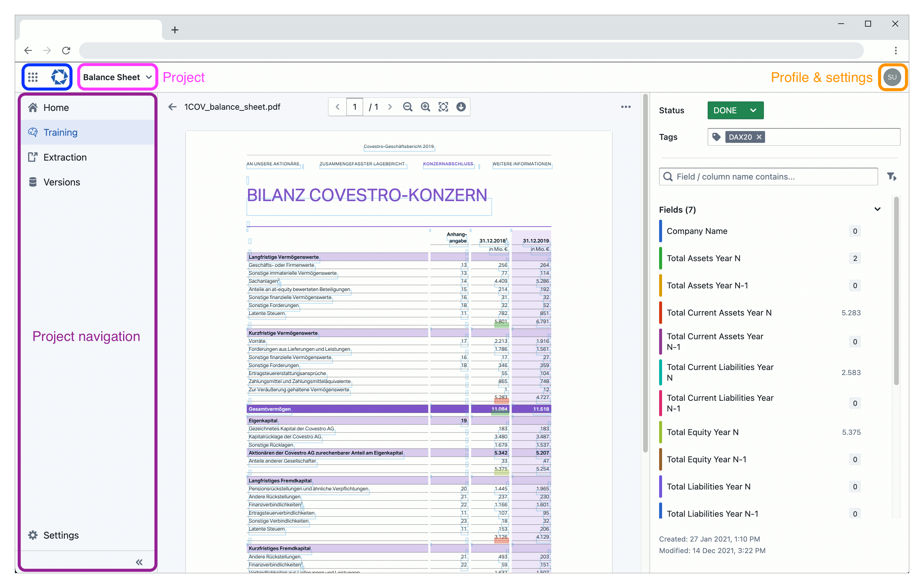Click the Konfuzio logo icon
924x588 pixels.
[59, 77]
